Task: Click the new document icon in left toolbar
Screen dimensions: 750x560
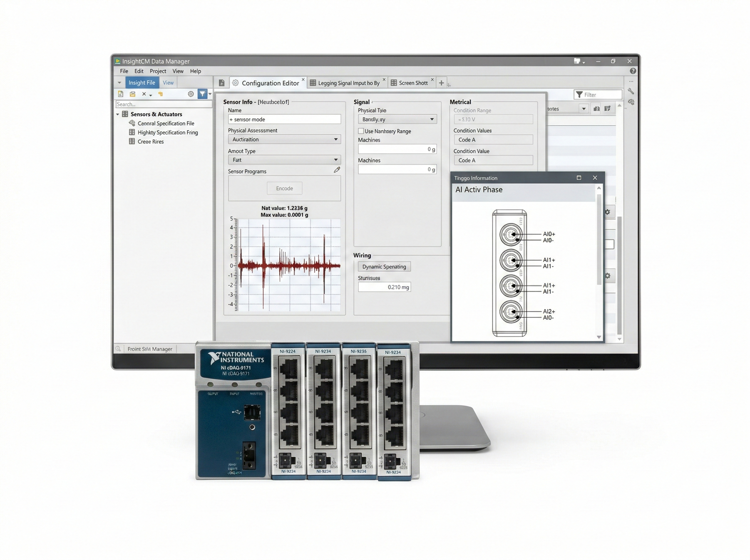Action: [x=120, y=94]
